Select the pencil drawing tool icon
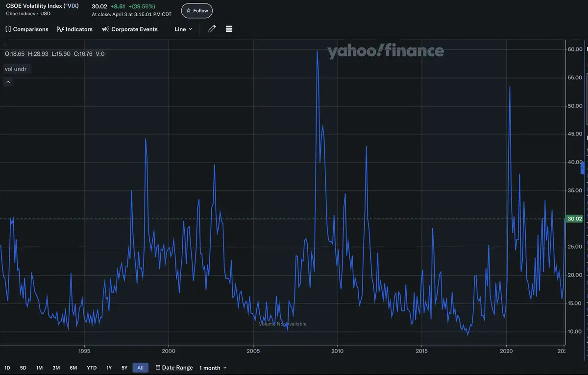This screenshot has height=375, width=588. tap(212, 29)
